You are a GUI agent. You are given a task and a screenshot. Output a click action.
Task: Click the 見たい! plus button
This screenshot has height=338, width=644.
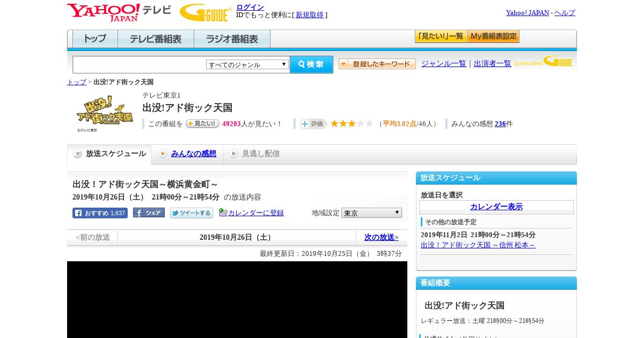(x=202, y=123)
